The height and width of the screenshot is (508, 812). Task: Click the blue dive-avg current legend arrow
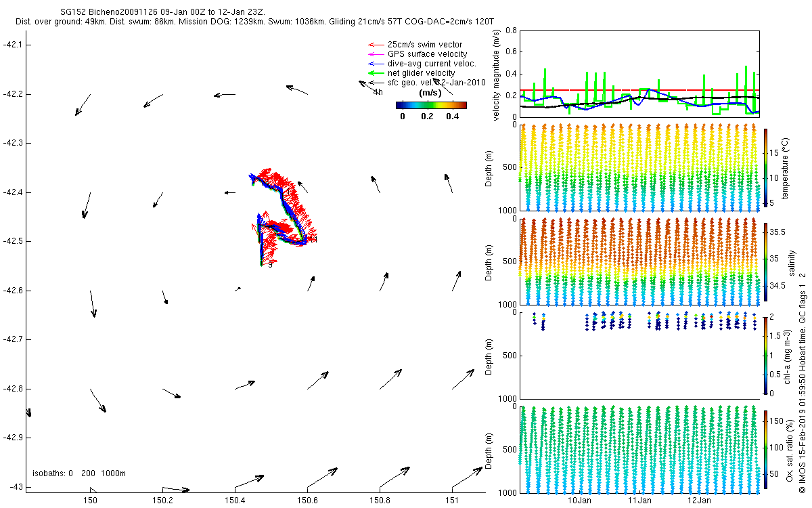(x=375, y=64)
